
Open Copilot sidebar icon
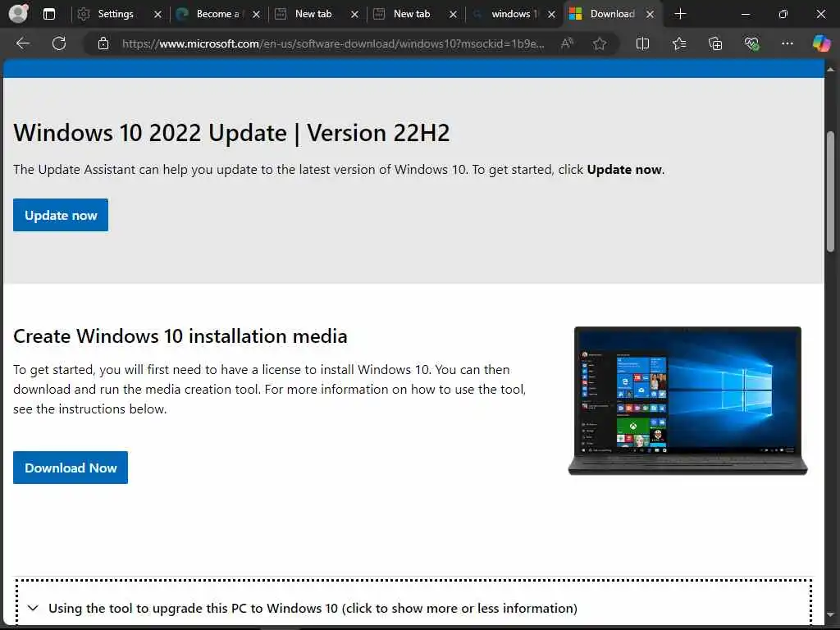tap(821, 43)
